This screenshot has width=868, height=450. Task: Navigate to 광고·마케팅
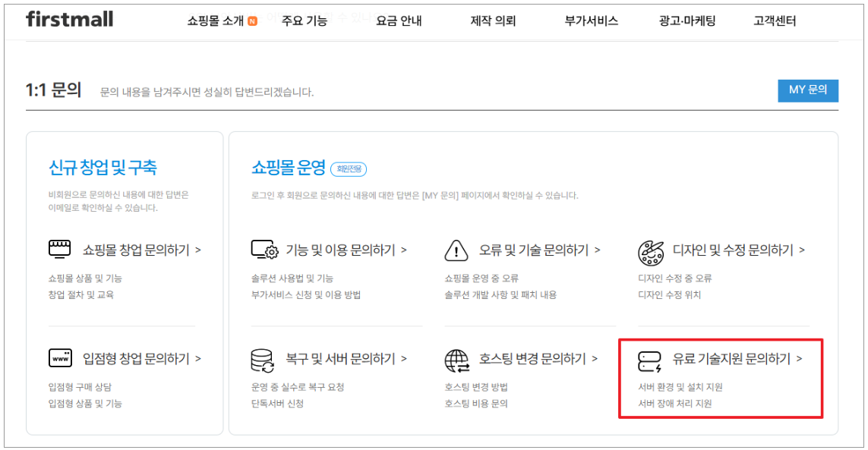pos(687,21)
